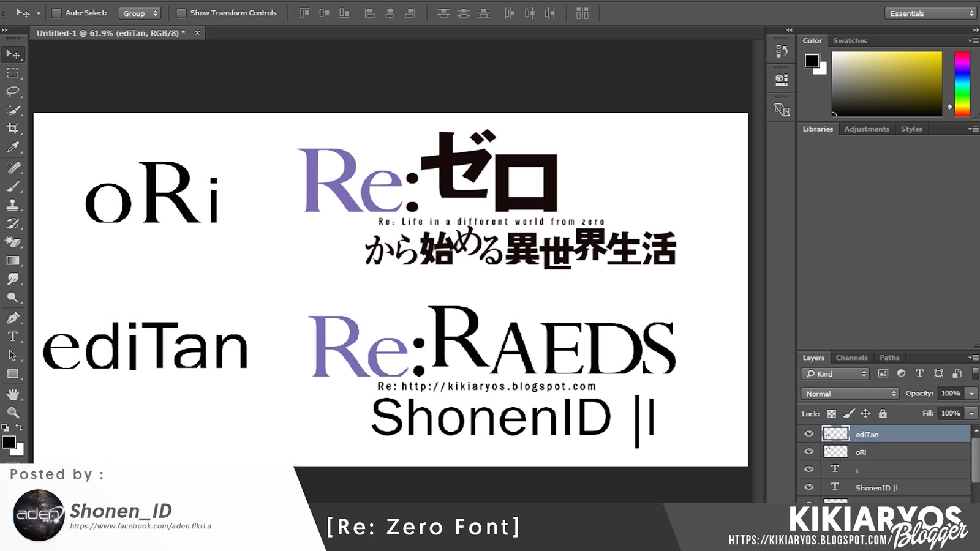
Task: Select the Move tool
Action: [12, 54]
